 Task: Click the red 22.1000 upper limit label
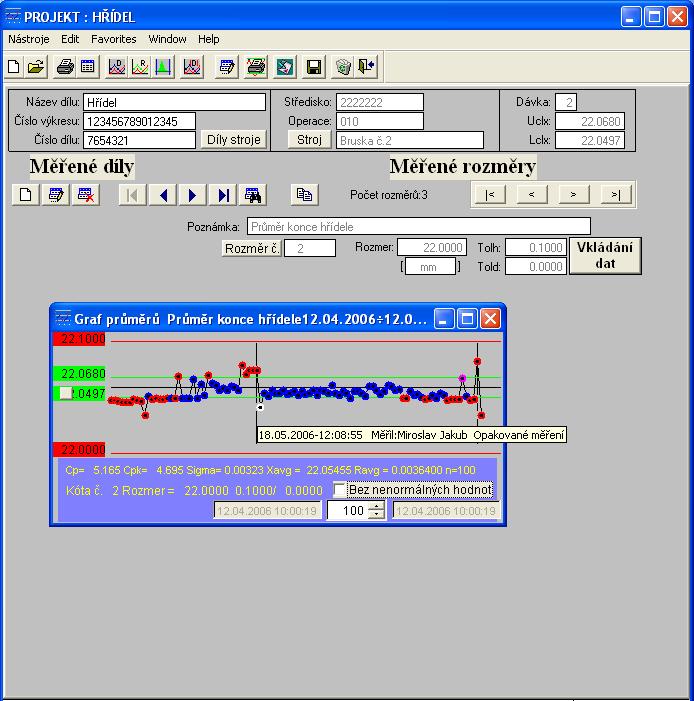80,338
